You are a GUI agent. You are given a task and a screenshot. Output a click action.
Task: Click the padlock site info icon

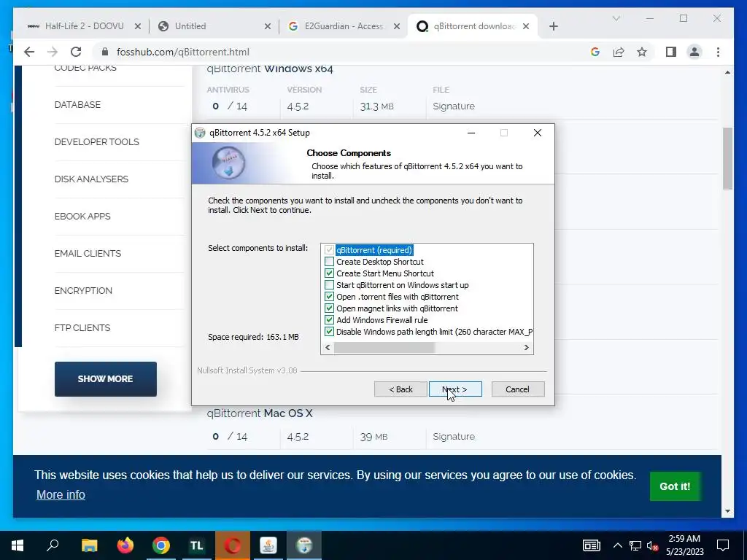(x=105, y=52)
